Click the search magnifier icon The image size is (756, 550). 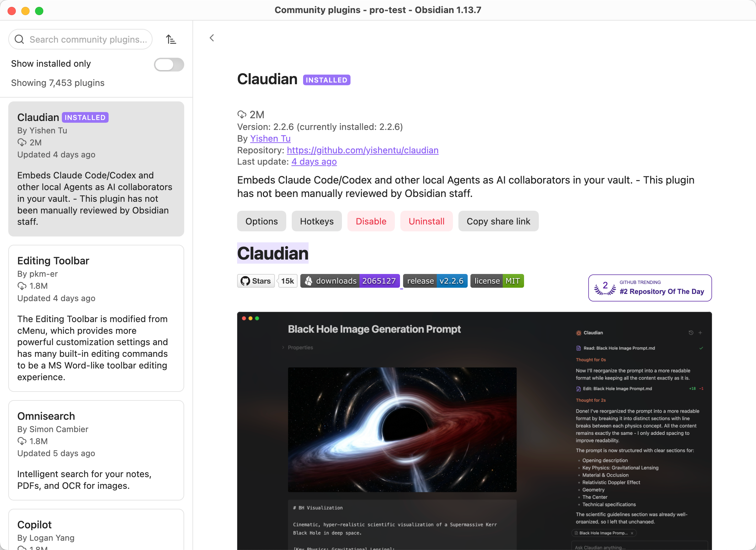(x=20, y=40)
